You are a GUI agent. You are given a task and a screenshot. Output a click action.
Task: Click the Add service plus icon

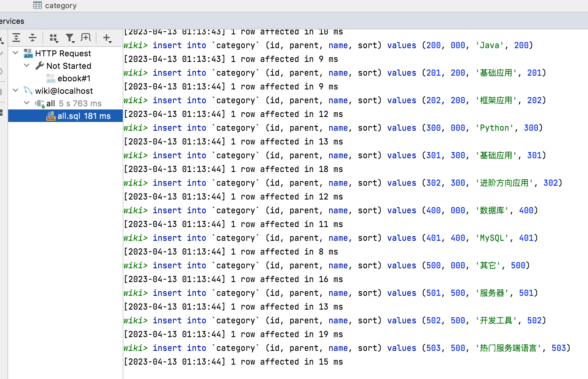107,38
